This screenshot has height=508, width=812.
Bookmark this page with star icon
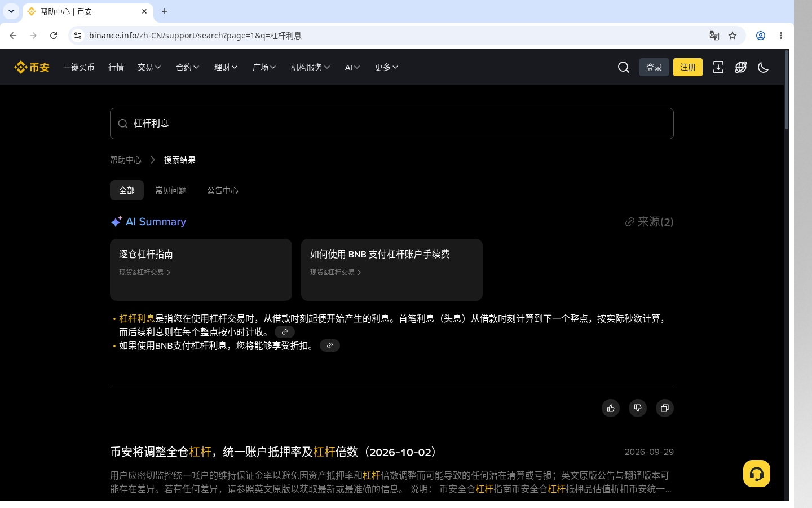click(732, 36)
